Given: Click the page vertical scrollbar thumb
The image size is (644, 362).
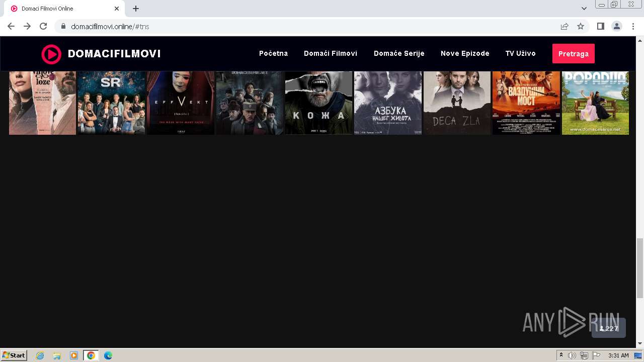Looking at the screenshot, I should click(640, 268).
